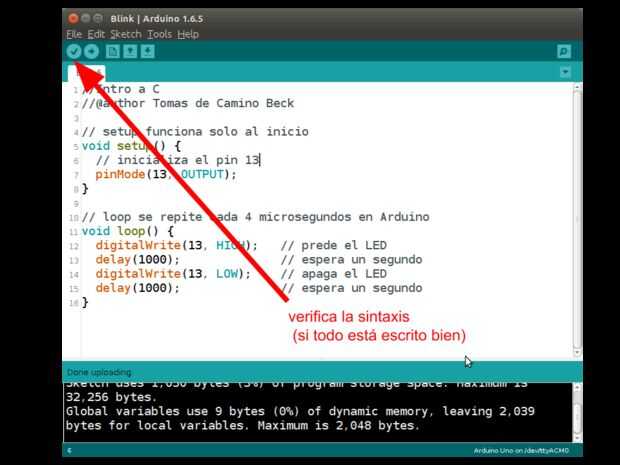
Task: Click on 'void setup() {' line
Action: coord(131,146)
